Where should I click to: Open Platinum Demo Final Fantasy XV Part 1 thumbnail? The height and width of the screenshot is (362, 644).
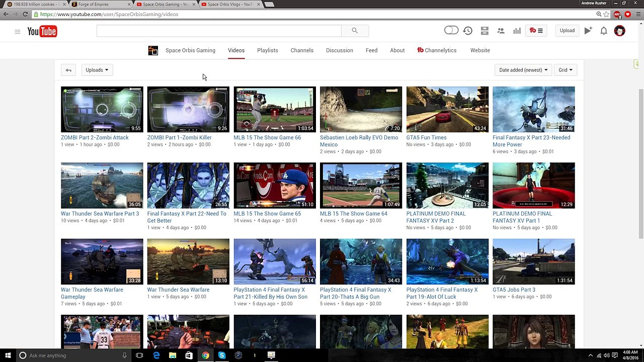coord(534,186)
